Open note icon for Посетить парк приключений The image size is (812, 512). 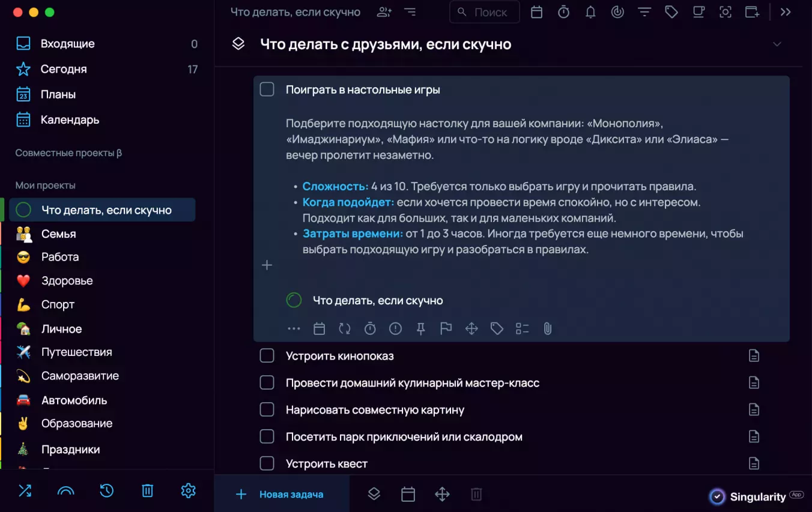(754, 436)
